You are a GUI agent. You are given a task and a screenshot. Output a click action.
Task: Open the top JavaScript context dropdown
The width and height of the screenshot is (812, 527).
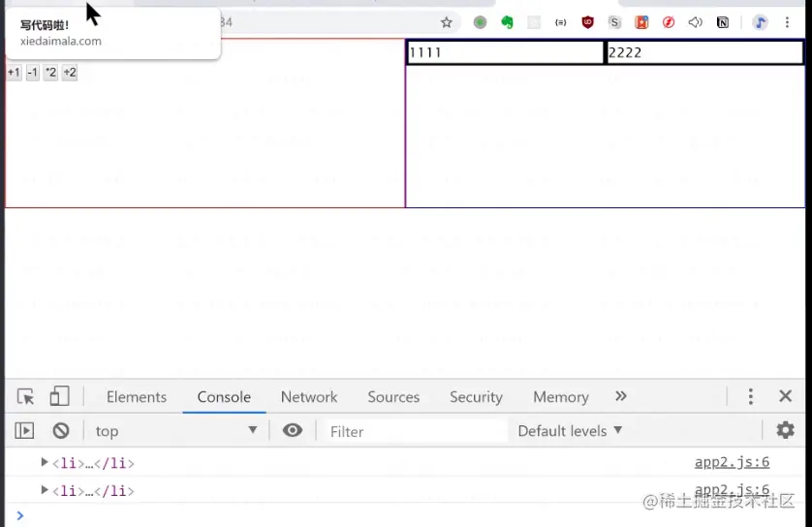[176, 431]
